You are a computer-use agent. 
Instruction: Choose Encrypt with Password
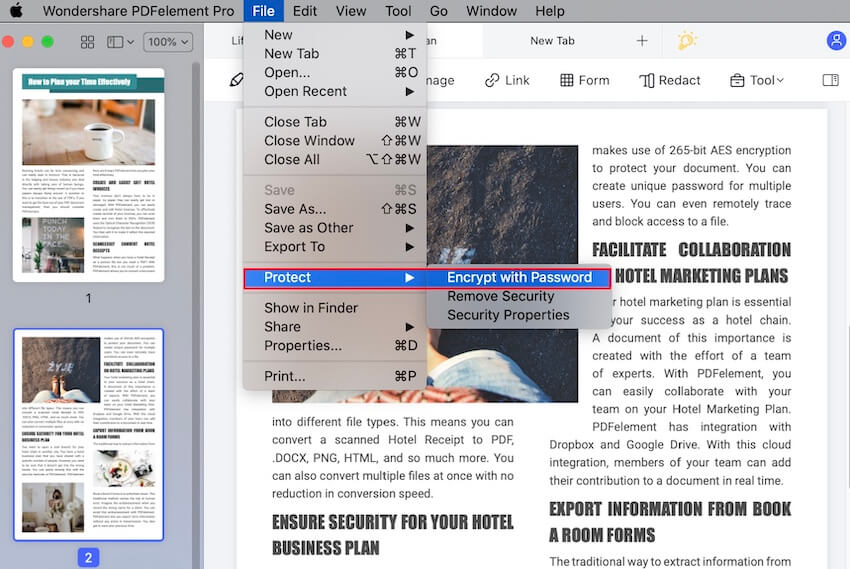[519, 277]
